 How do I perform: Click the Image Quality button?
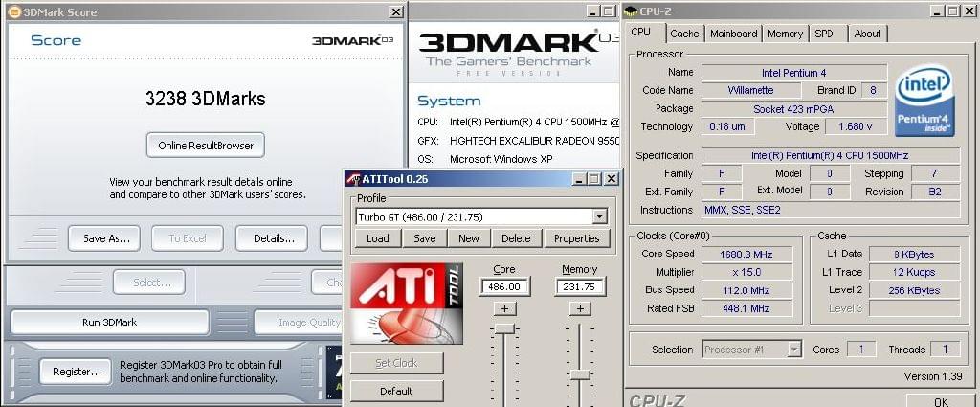point(298,323)
